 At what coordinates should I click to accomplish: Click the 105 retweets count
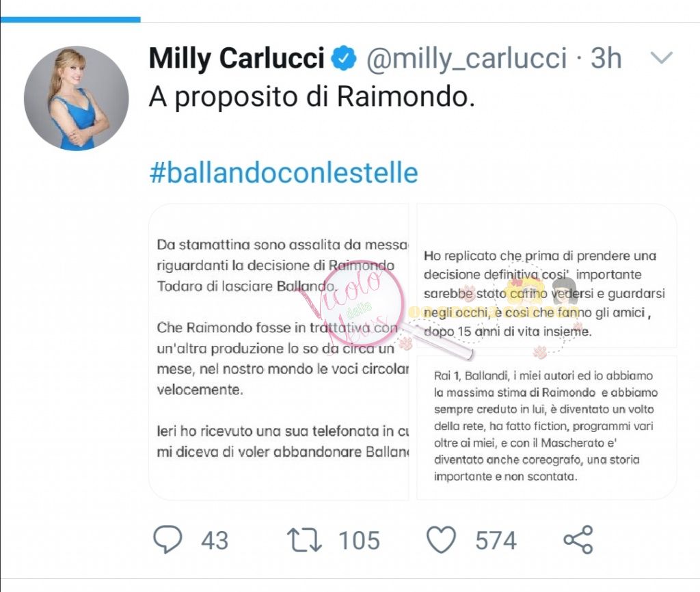[359, 540]
